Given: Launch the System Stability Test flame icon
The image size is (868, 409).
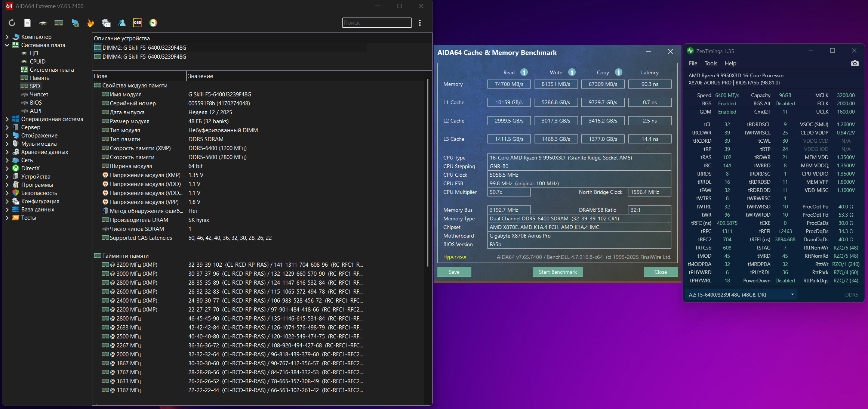Looking at the screenshot, I should (x=90, y=23).
